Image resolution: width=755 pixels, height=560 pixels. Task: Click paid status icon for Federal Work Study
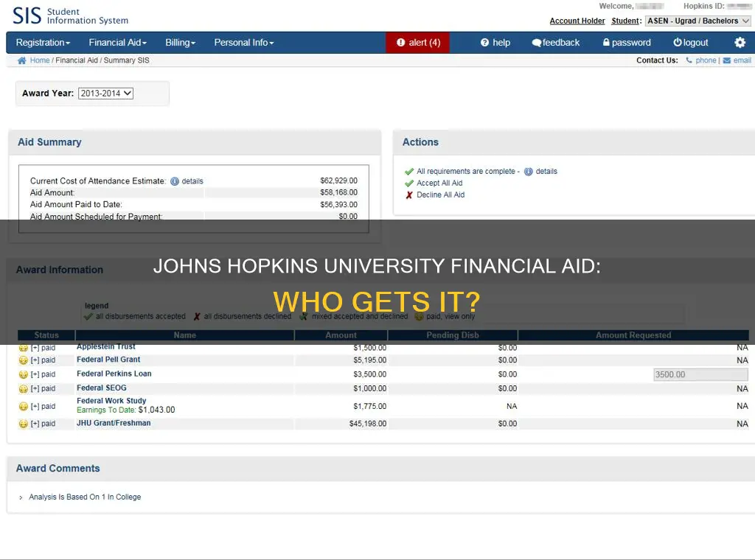[23, 407]
